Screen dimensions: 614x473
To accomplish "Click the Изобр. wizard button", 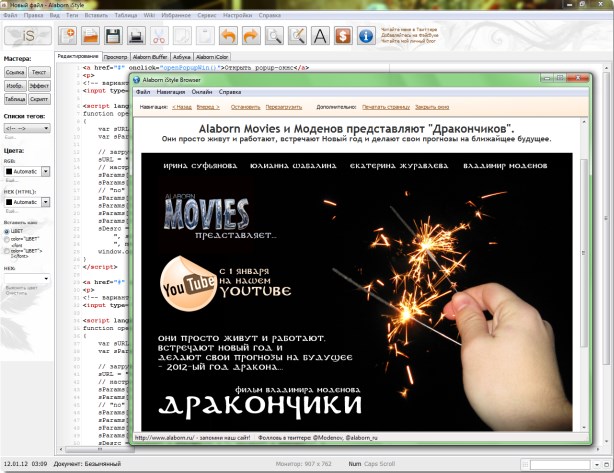I will 15,85.
